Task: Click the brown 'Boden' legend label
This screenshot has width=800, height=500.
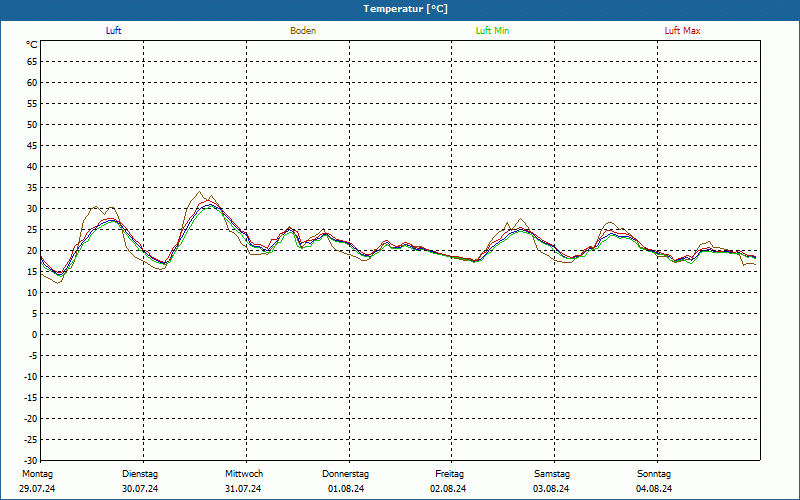Action: pos(303,31)
